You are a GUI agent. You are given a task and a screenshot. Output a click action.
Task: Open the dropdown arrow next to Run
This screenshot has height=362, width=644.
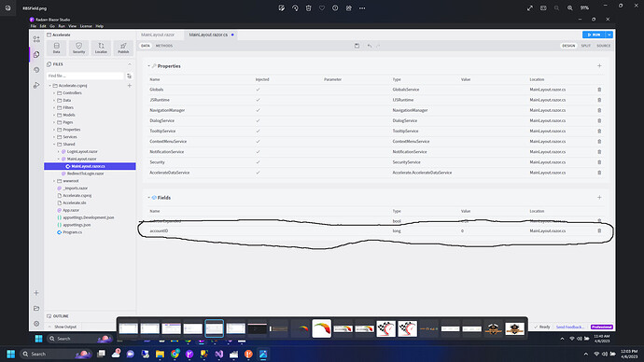click(x=609, y=35)
